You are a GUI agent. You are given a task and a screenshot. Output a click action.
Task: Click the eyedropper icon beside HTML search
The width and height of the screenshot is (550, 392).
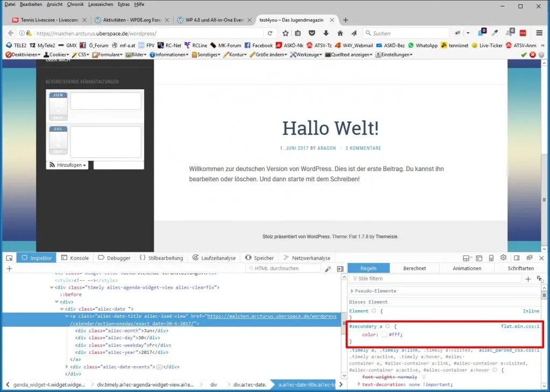point(328,269)
